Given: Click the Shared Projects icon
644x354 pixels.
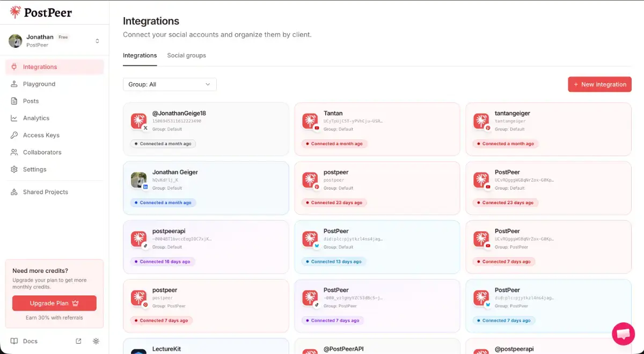Looking at the screenshot, I should tap(14, 192).
